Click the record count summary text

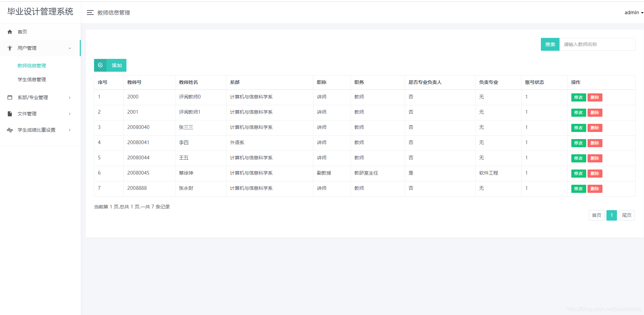(132, 207)
